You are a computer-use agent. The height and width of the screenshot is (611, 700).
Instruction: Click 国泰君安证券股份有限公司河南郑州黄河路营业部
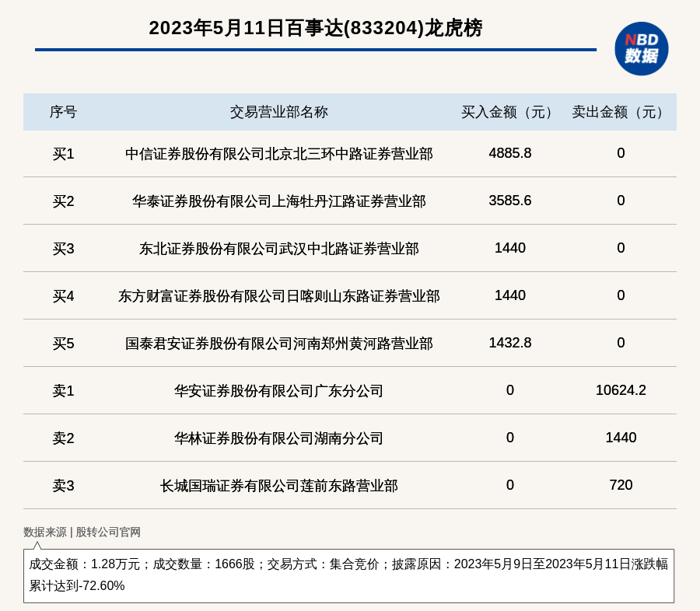click(x=279, y=344)
